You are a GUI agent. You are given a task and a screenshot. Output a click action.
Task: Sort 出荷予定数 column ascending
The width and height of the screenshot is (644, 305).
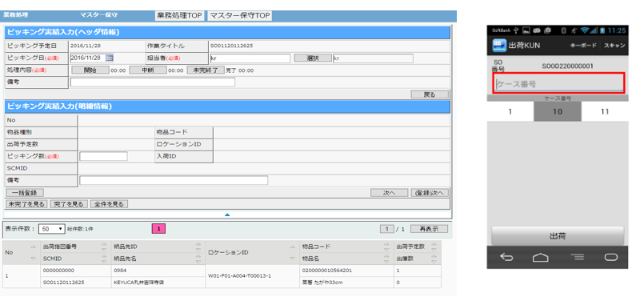[x=434, y=244]
